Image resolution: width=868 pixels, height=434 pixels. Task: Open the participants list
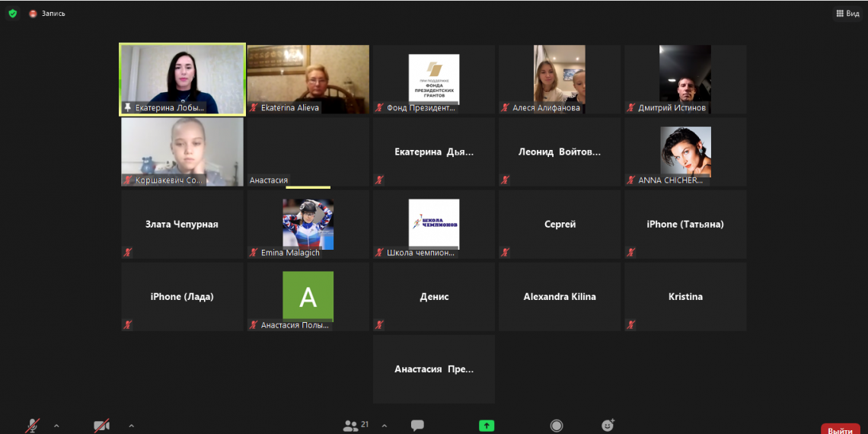352,426
